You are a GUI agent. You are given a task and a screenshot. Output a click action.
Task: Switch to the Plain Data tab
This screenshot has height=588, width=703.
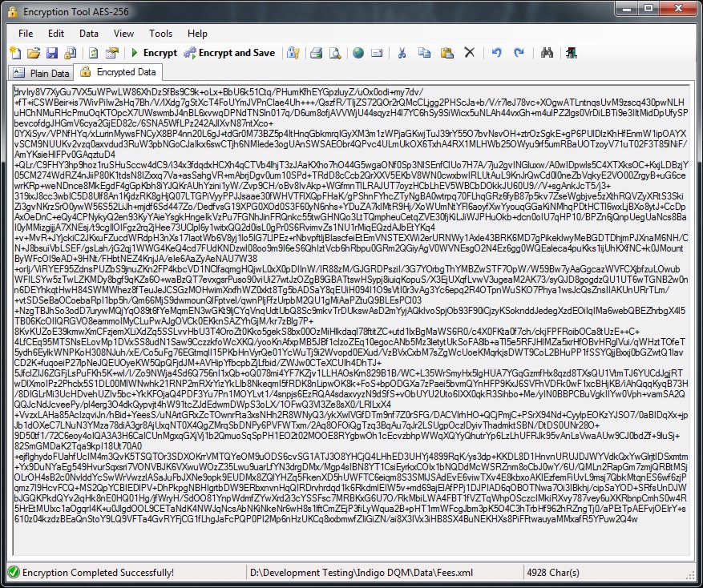[x=41, y=72]
